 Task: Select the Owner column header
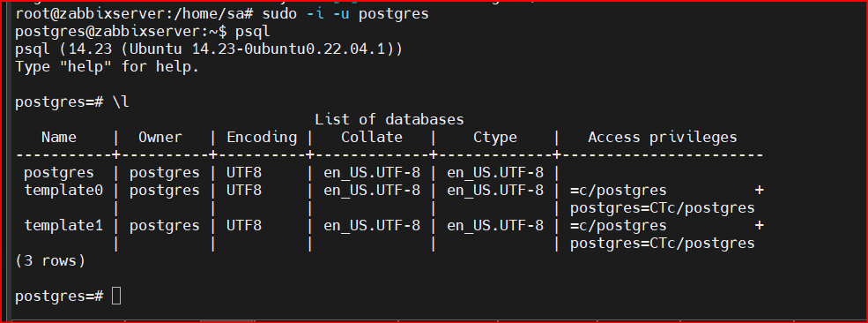pos(160,138)
